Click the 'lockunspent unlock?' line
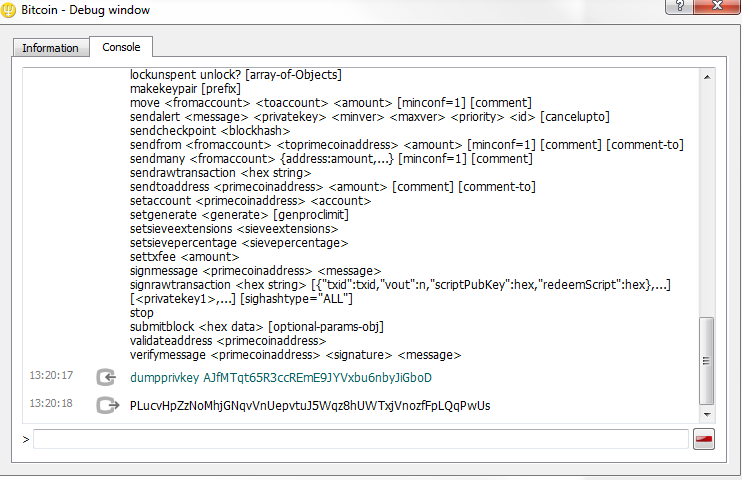 tap(236, 75)
